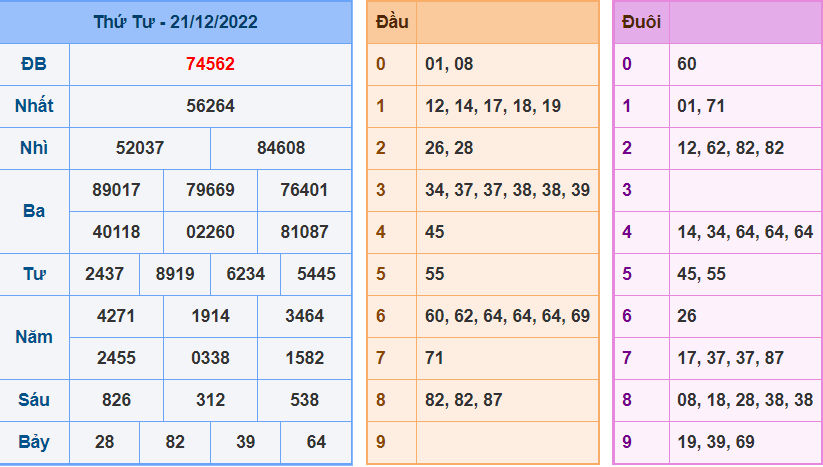This screenshot has width=823, height=467.
Task: Click the fifth prize number 1582
Action: [304, 358]
